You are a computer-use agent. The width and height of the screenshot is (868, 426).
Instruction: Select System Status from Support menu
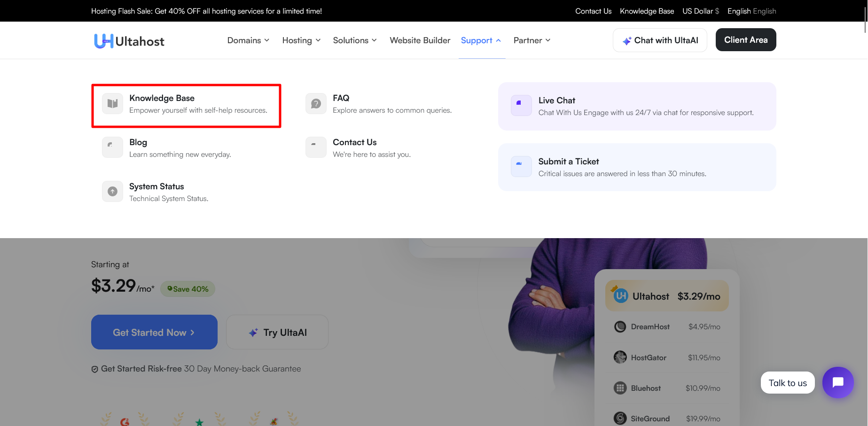(x=156, y=192)
